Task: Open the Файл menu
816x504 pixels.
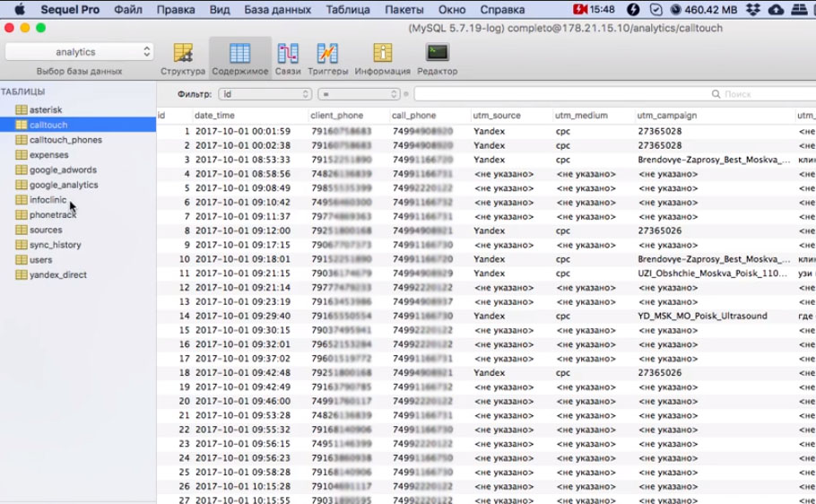Action: tap(128, 9)
